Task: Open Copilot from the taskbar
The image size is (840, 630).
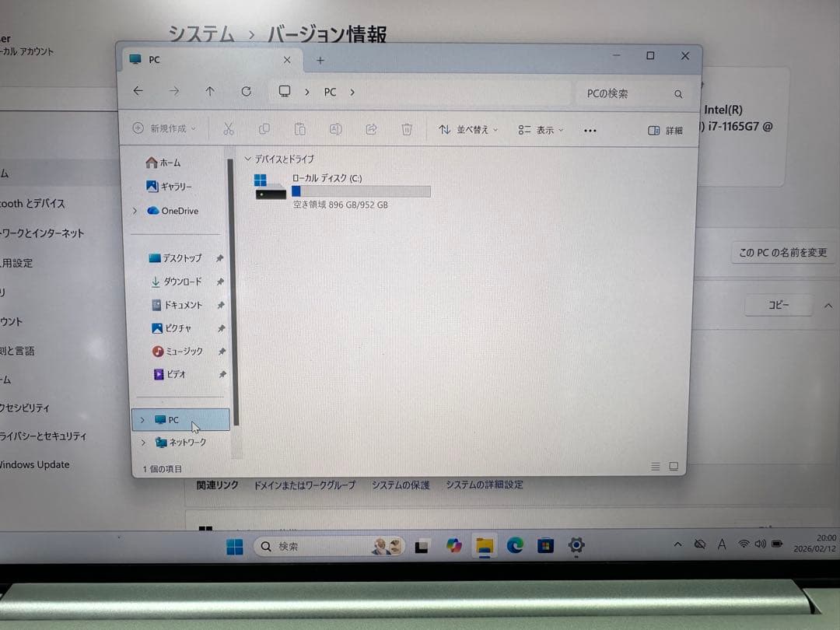Action: click(455, 546)
